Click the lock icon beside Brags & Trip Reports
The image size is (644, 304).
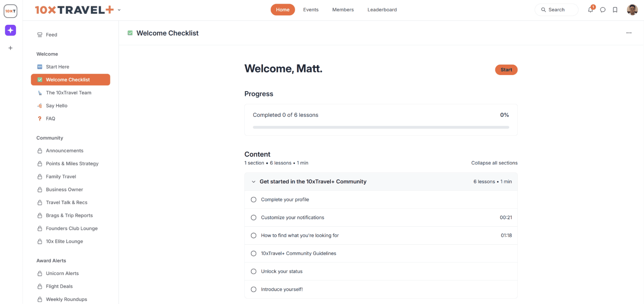tap(40, 216)
